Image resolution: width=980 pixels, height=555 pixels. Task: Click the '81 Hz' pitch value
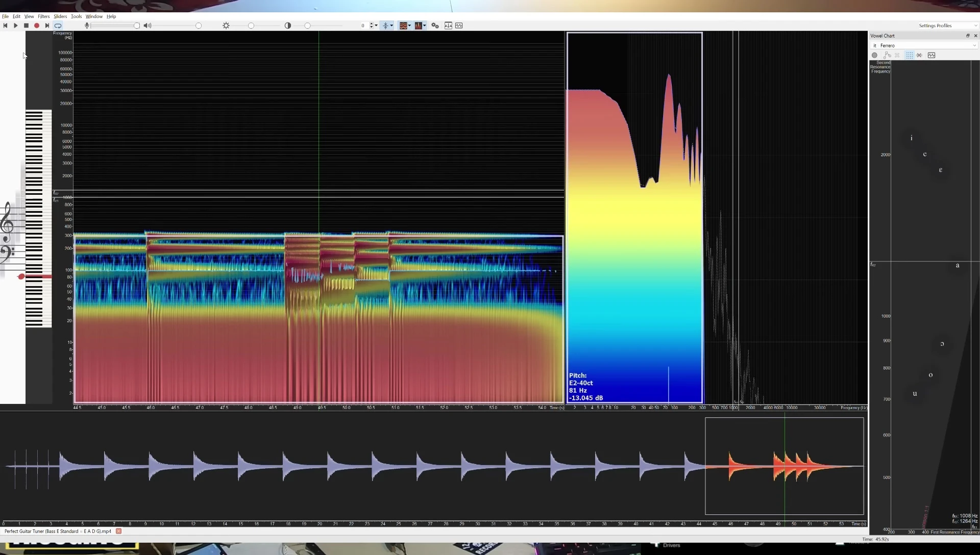tap(578, 390)
